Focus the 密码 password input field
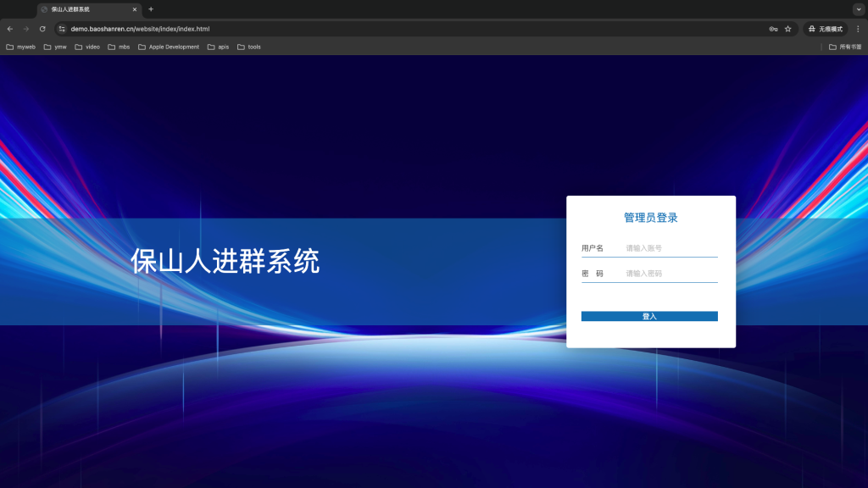 (x=670, y=274)
